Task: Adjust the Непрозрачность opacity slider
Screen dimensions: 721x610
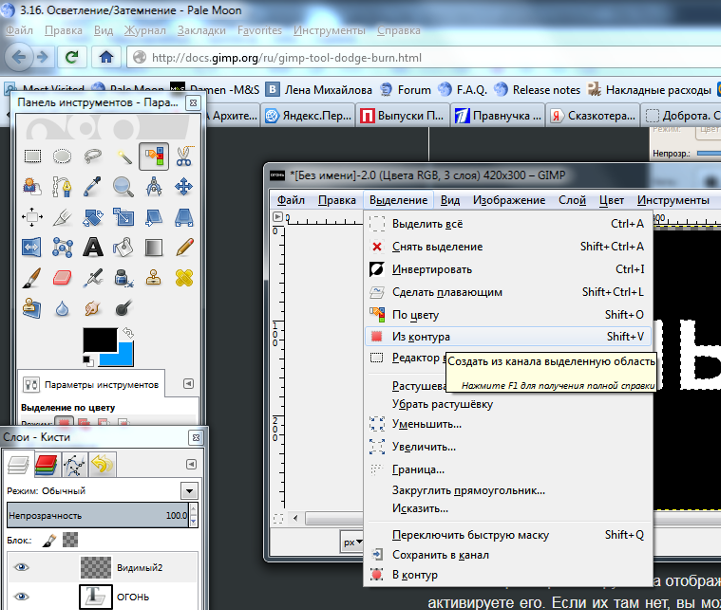Action: pyautogui.click(x=98, y=515)
